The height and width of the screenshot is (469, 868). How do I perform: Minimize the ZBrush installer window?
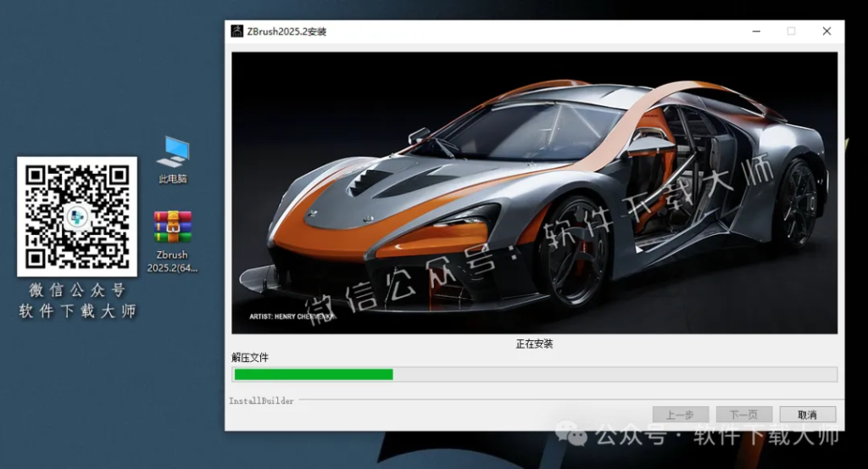tap(756, 31)
